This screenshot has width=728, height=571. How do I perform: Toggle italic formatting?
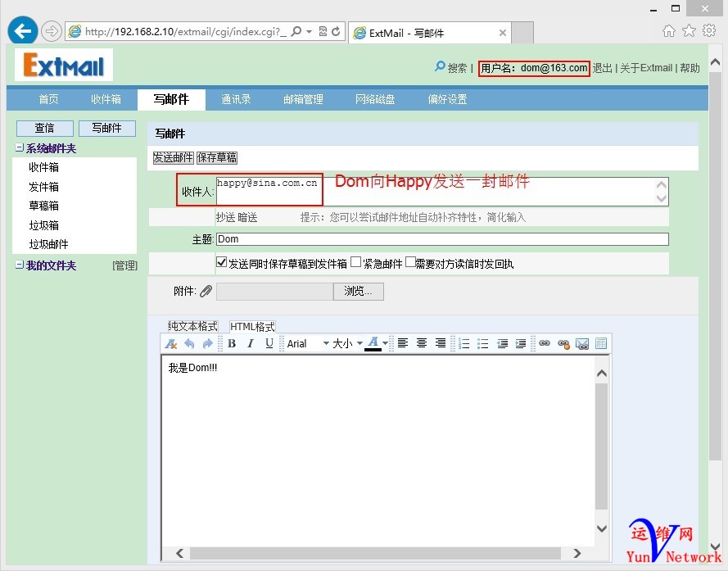[251, 343]
